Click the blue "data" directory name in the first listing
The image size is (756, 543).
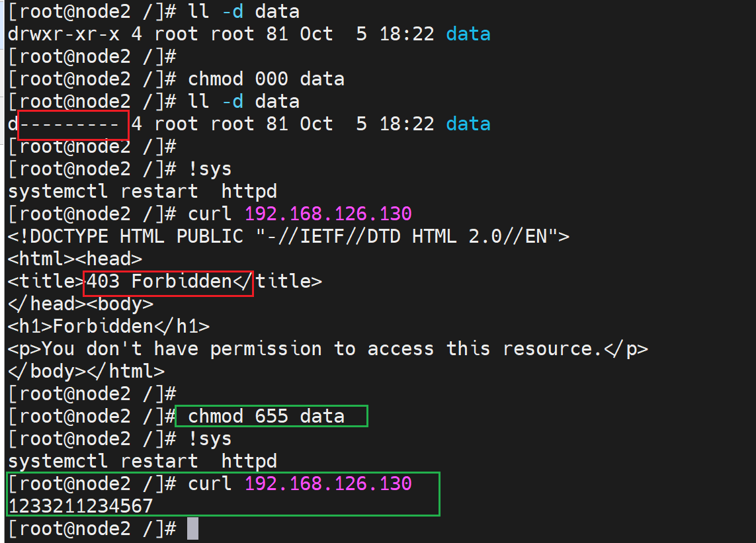coord(468,34)
